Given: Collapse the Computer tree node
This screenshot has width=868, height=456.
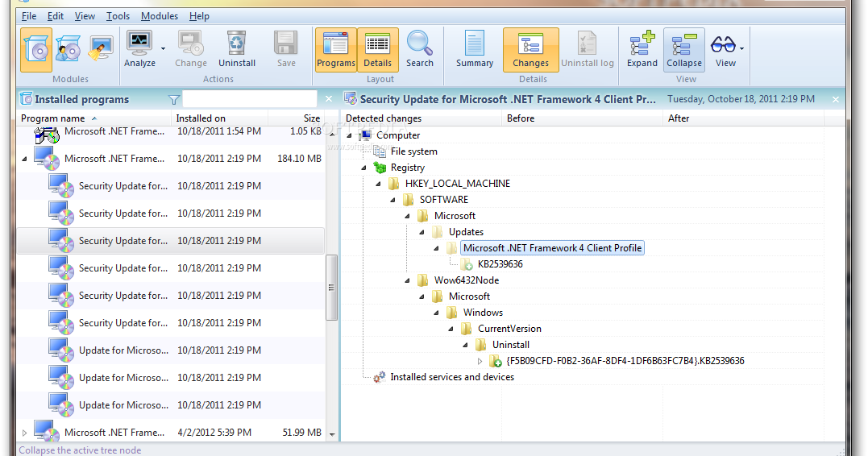Looking at the screenshot, I should click(349, 135).
